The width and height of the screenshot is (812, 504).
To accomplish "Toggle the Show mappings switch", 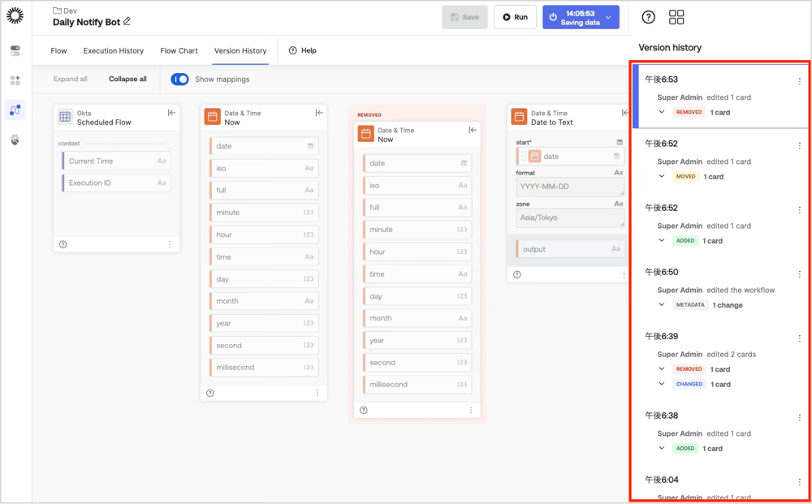I will click(179, 80).
